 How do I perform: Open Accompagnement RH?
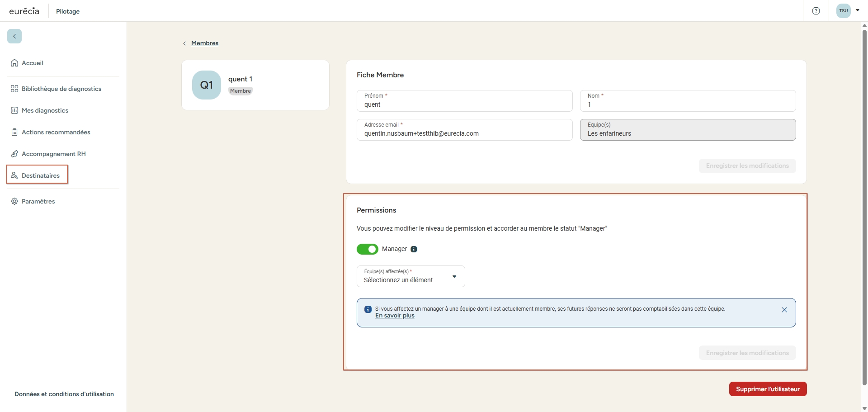53,154
